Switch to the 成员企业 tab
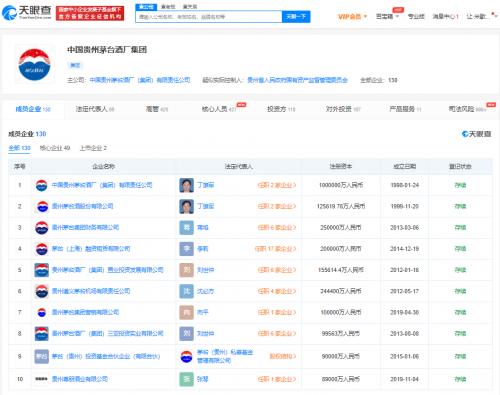 [x=33, y=109]
